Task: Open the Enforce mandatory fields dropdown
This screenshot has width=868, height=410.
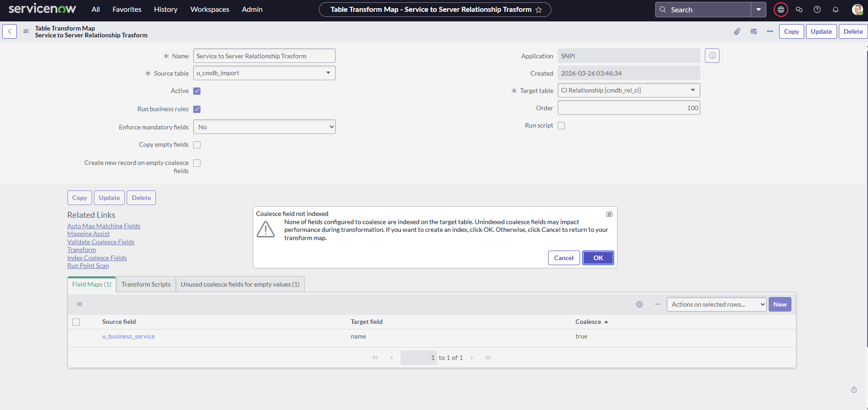Action: point(264,127)
